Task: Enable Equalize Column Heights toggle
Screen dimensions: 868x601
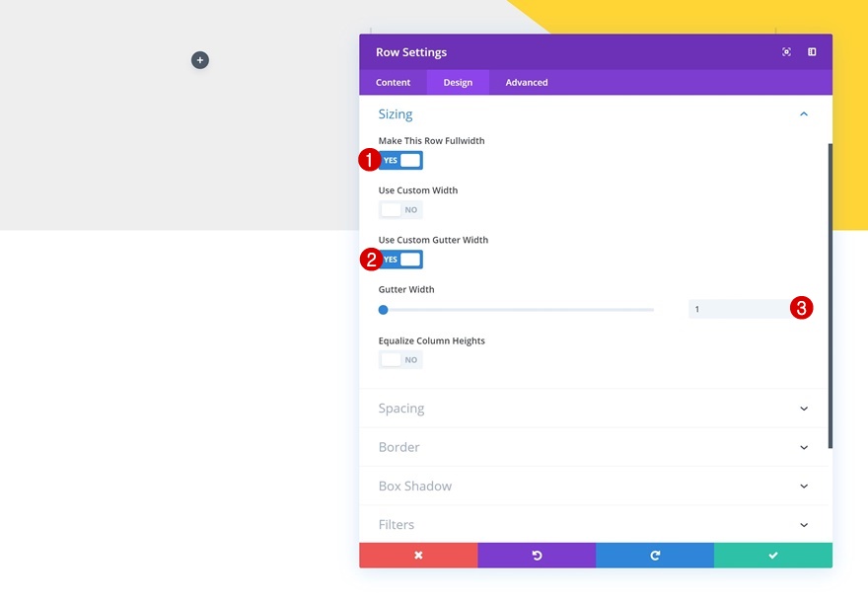Action: tap(400, 360)
